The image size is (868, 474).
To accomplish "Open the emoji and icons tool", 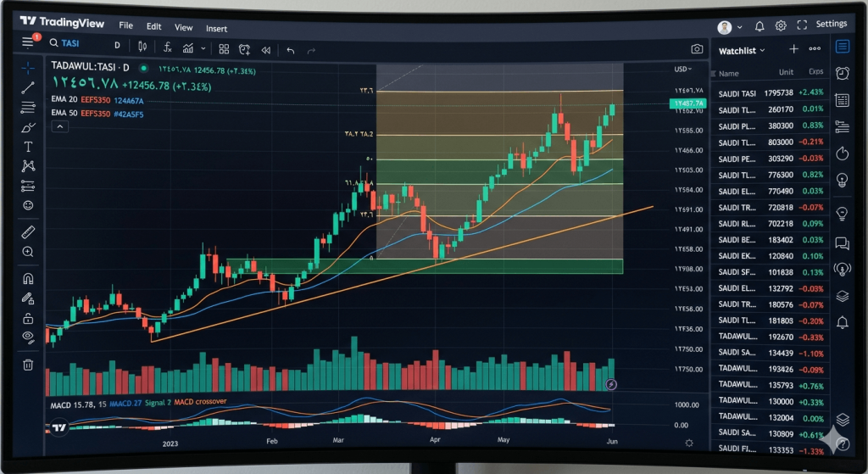I will 28,205.
